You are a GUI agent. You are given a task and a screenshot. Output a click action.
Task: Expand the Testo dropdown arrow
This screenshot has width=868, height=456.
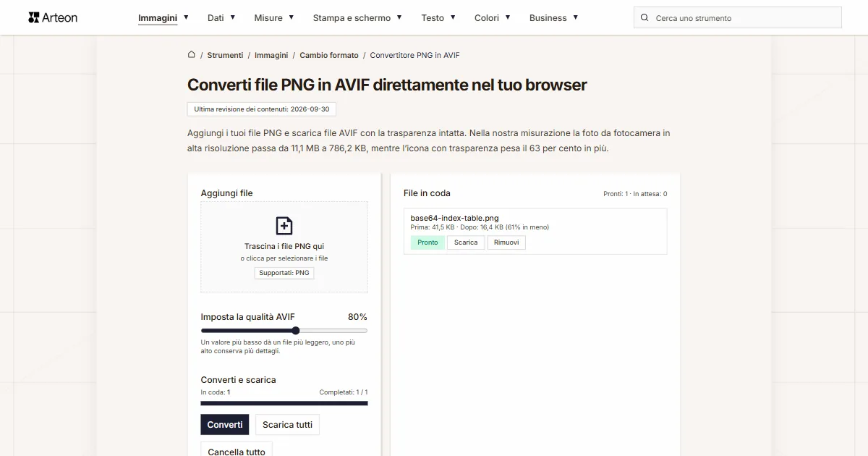(453, 17)
